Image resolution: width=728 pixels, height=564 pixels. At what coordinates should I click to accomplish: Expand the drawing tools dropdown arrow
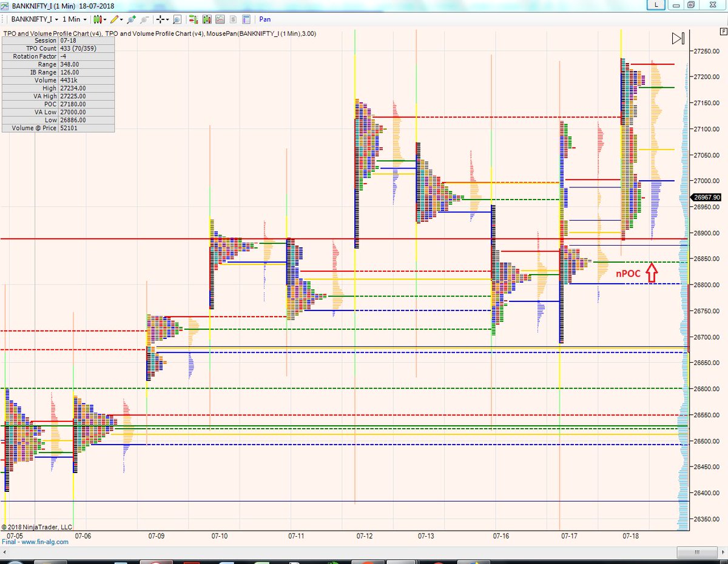pyautogui.click(x=121, y=19)
